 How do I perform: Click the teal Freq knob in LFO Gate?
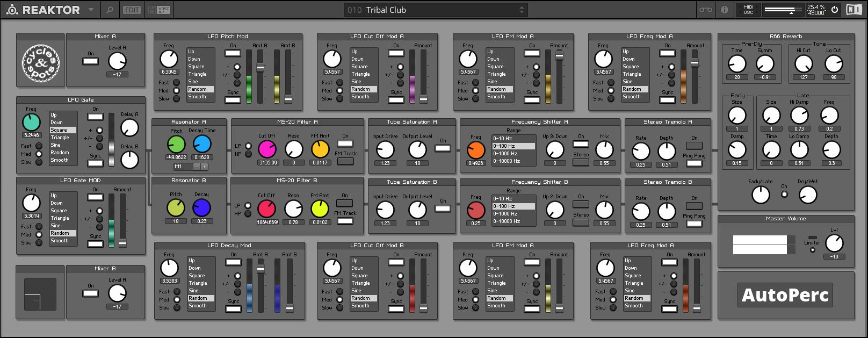(31, 123)
